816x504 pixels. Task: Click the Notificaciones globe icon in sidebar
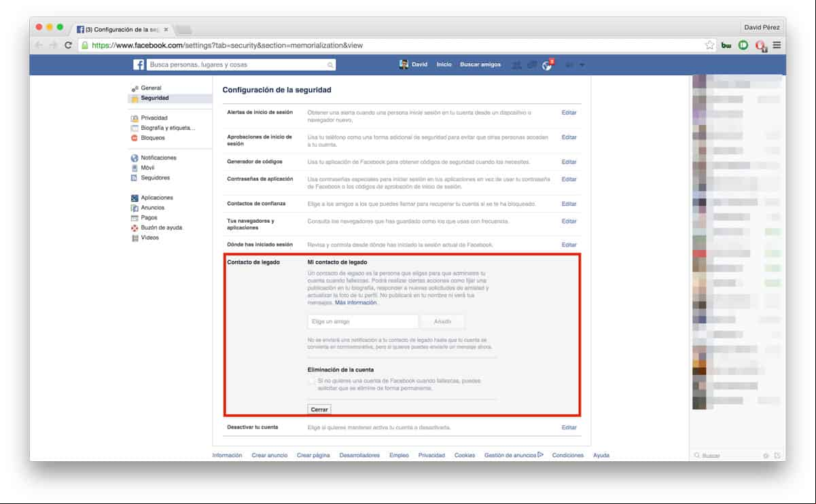(x=135, y=158)
